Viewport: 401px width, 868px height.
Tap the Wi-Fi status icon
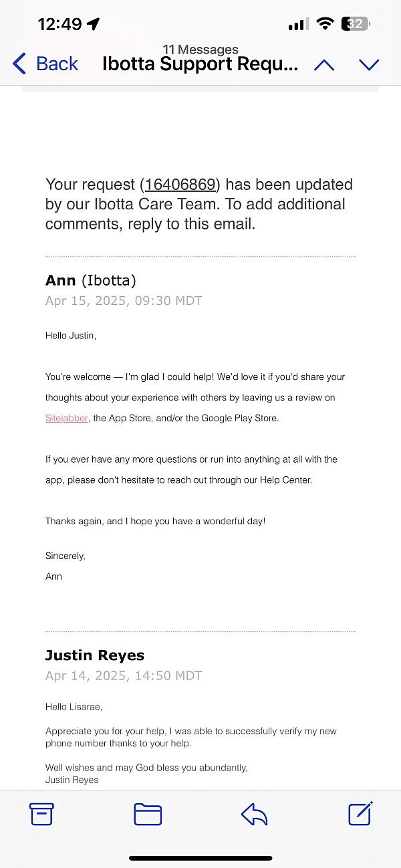(325, 24)
